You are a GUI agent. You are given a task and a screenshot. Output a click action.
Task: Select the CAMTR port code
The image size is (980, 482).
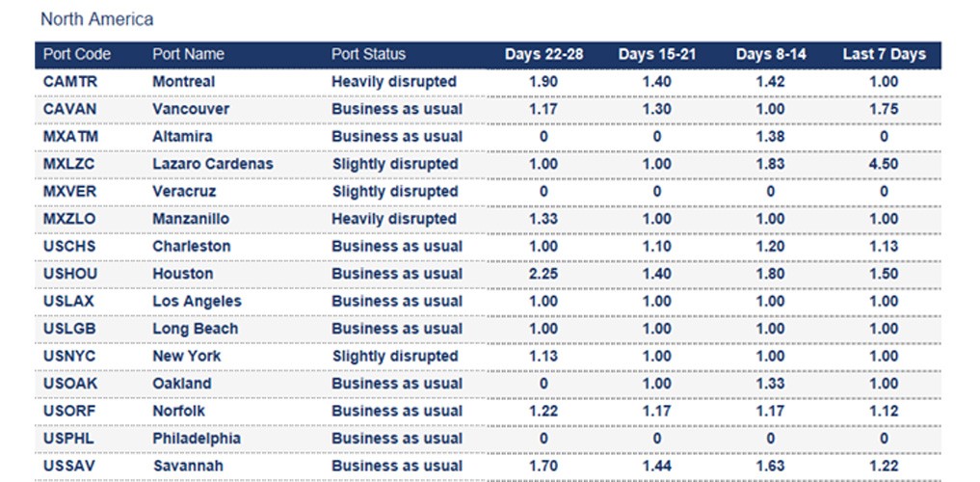coord(70,82)
